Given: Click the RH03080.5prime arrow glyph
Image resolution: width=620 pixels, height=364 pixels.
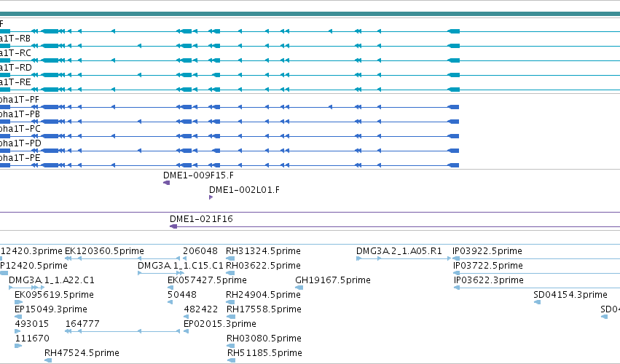Looking at the screenshot, I should tap(231, 347).
